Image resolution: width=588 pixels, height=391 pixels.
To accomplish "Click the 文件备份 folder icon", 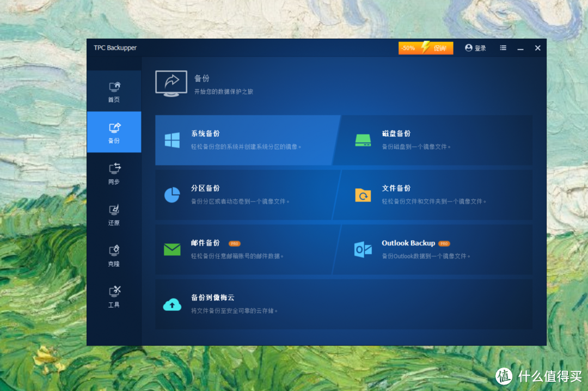I will click(363, 195).
